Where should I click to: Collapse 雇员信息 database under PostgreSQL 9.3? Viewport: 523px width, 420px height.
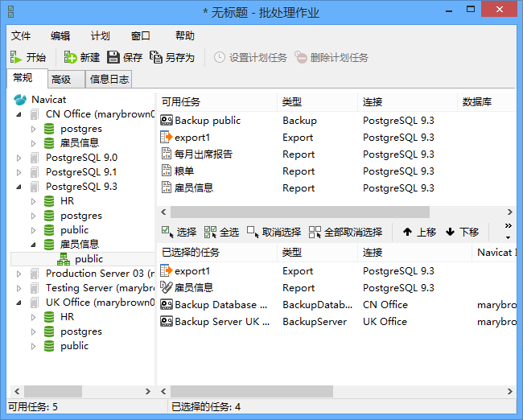click(x=33, y=245)
